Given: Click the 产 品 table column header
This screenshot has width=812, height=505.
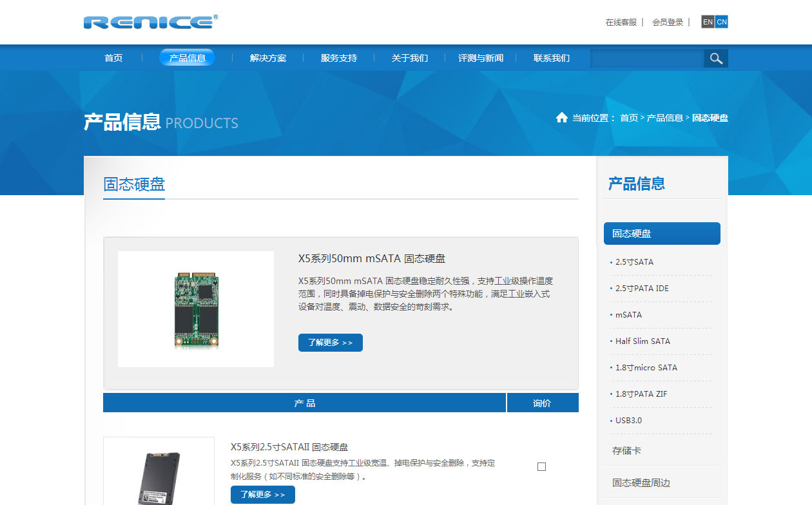Looking at the screenshot, I should 304,403.
